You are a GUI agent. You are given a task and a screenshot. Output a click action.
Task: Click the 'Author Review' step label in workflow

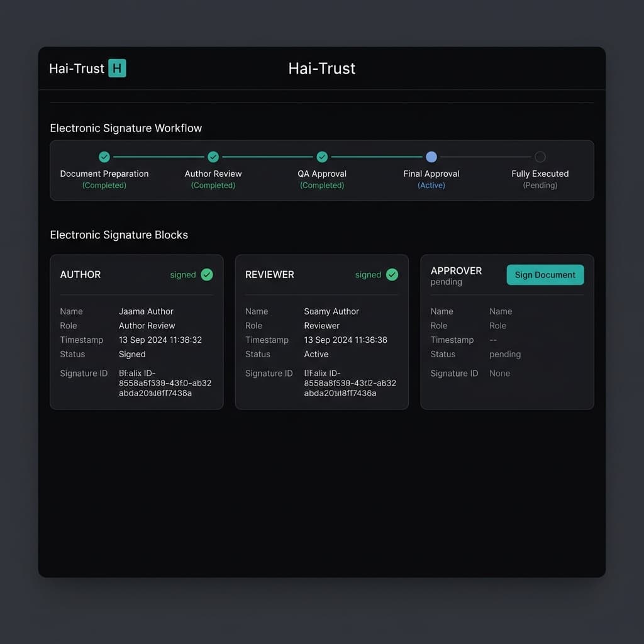pos(213,174)
